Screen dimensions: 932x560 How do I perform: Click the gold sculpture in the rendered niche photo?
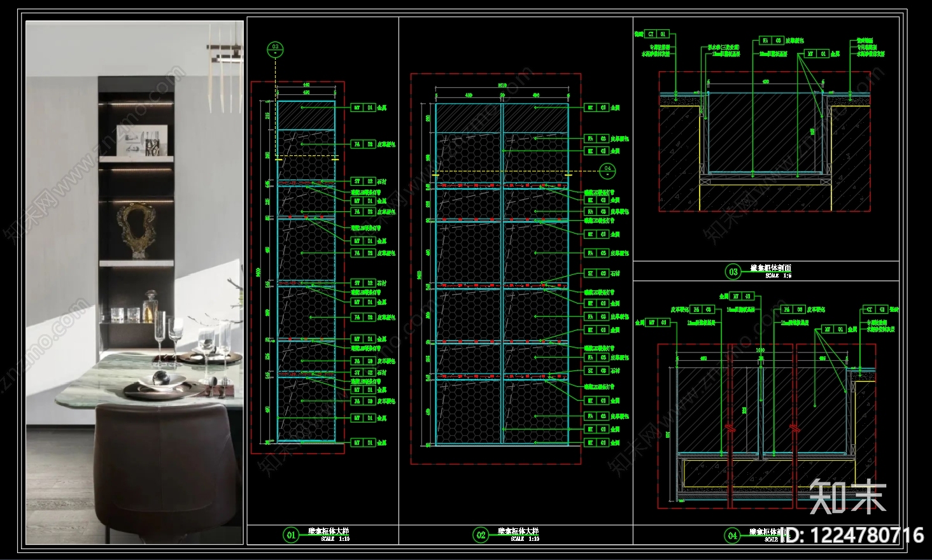point(136,230)
